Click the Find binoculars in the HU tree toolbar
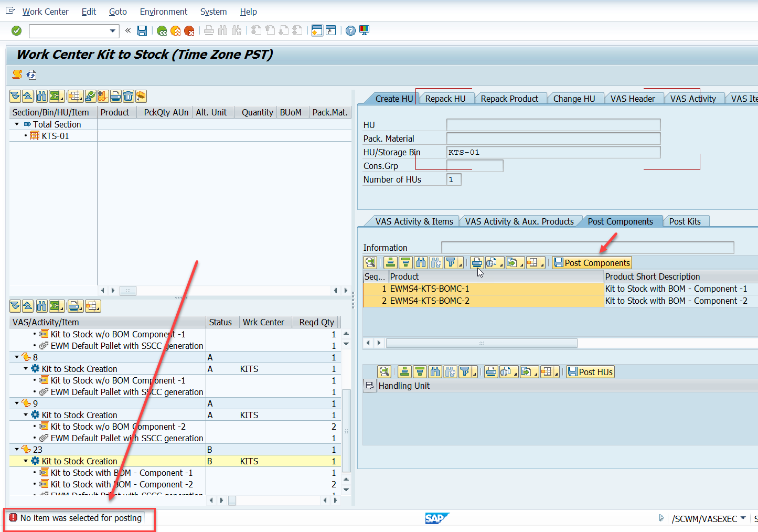Viewport: 758px width, 532px height. (41, 96)
